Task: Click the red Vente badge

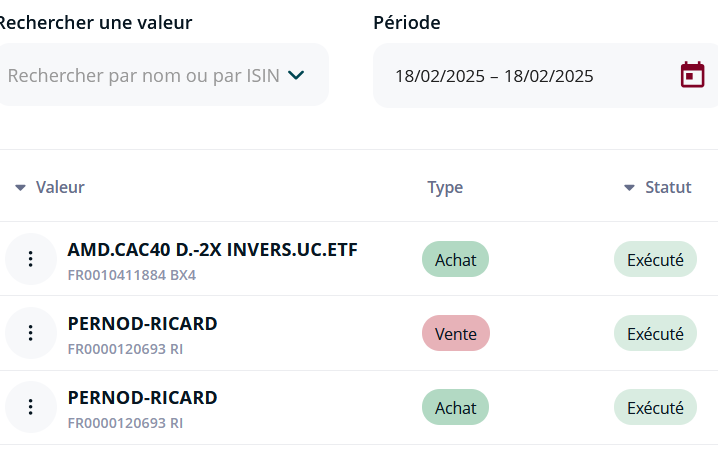Action: click(456, 333)
